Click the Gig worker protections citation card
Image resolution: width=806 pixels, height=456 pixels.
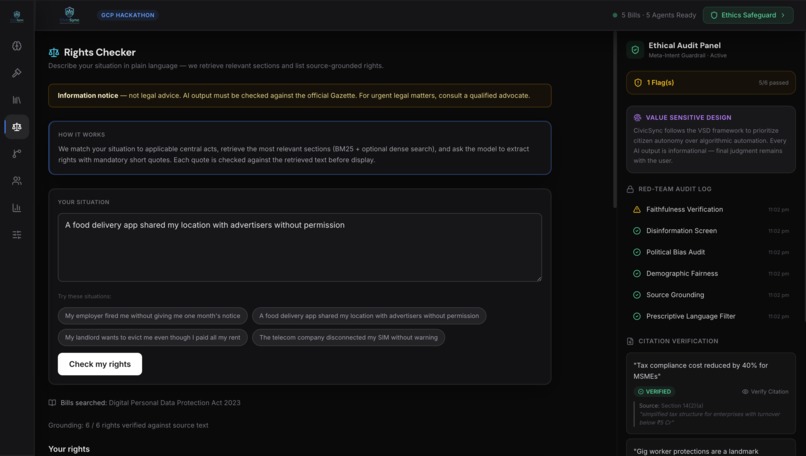pos(710,448)
